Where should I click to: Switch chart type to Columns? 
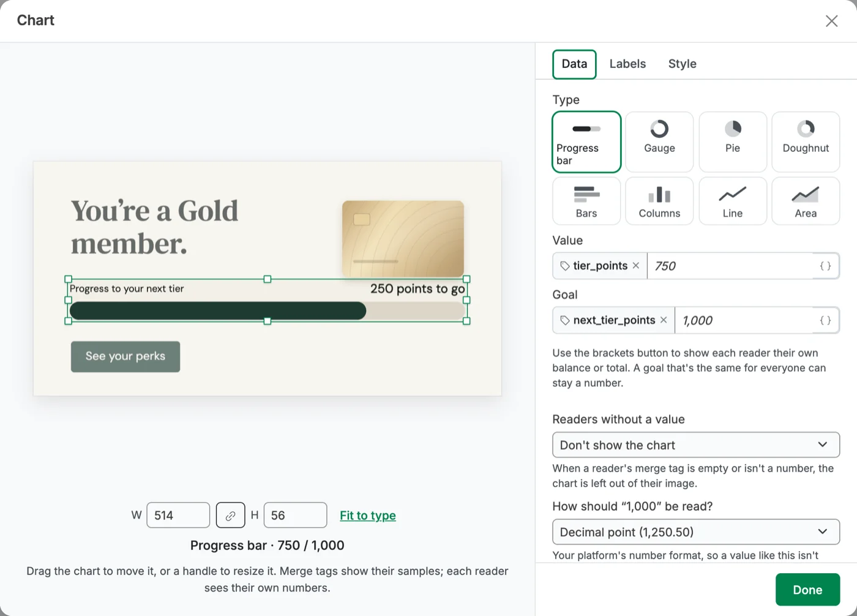659,201
